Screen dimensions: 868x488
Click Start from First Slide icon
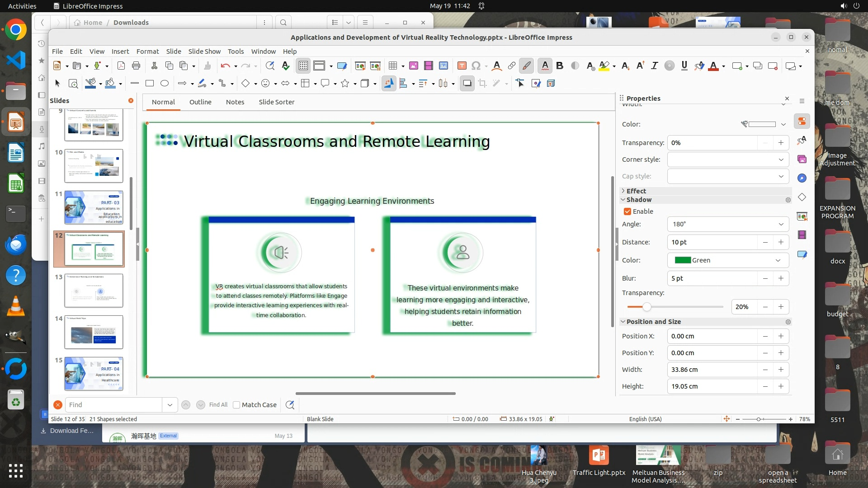click(360, 66)
